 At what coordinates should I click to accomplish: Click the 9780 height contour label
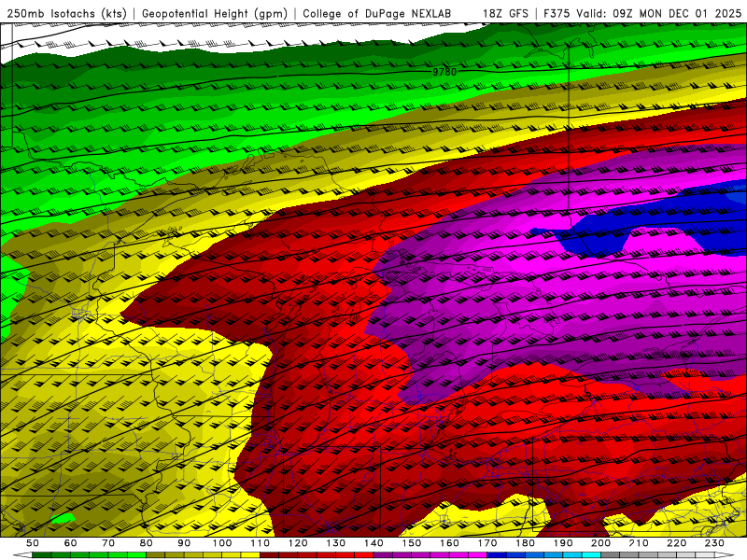(444, 72)
